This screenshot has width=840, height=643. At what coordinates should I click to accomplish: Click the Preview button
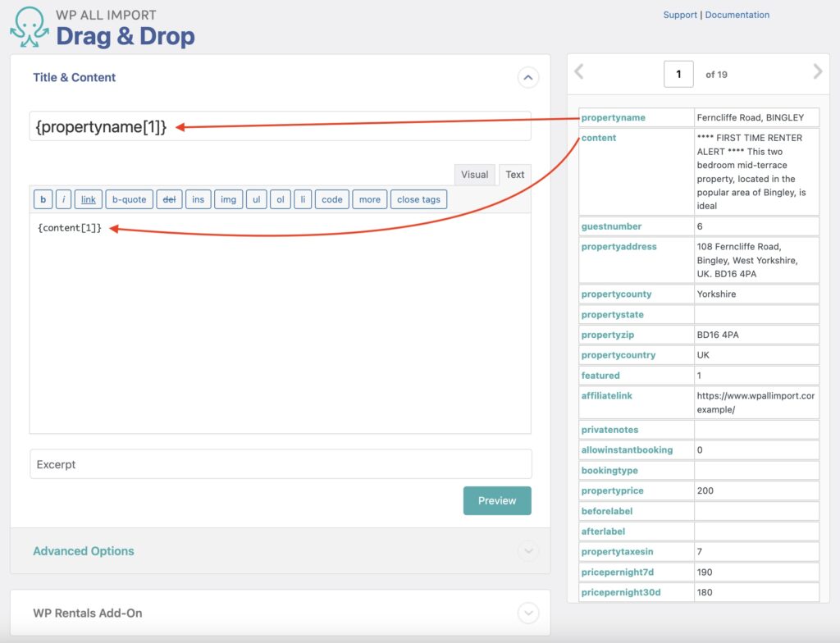click(x=497, y=500)
